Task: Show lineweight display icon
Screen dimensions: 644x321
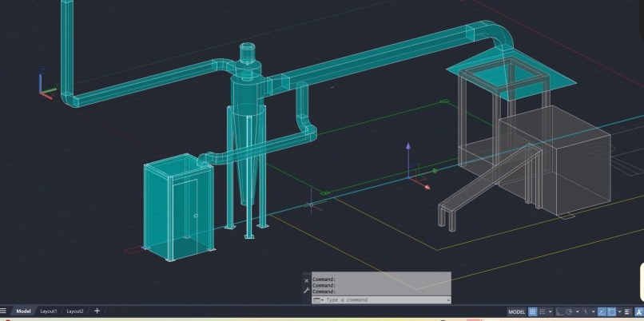Action: click(x=627, y=311)
